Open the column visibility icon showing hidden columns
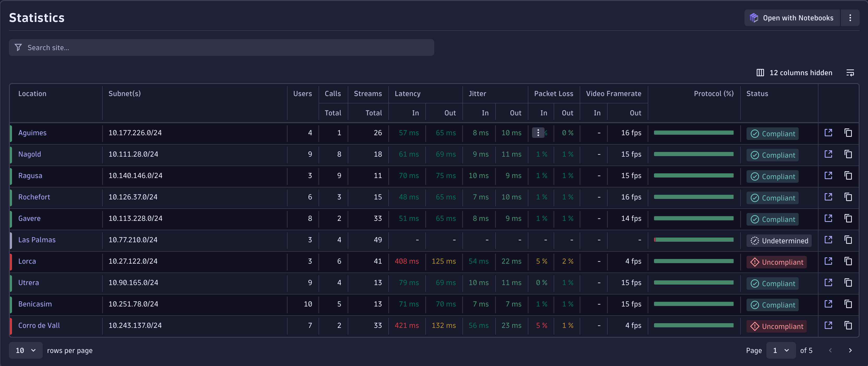 pos(760,73)
